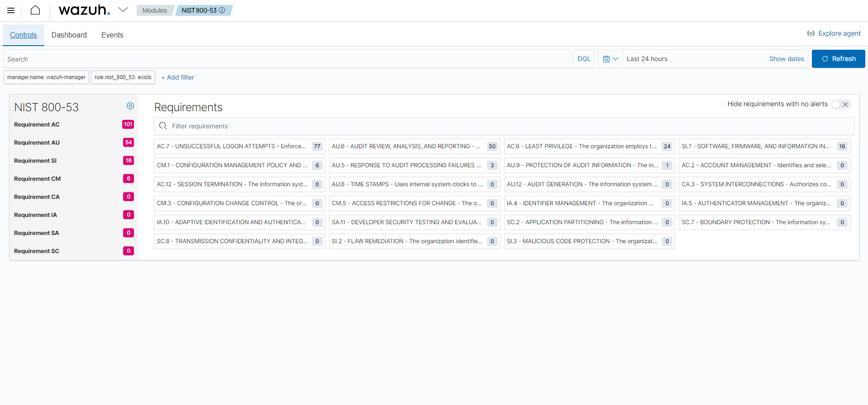Screen dimensions: 868x405
Task: Open SI.7 Software, Firmware requirement
Action: pyautogui.click(x=764, y=146)
